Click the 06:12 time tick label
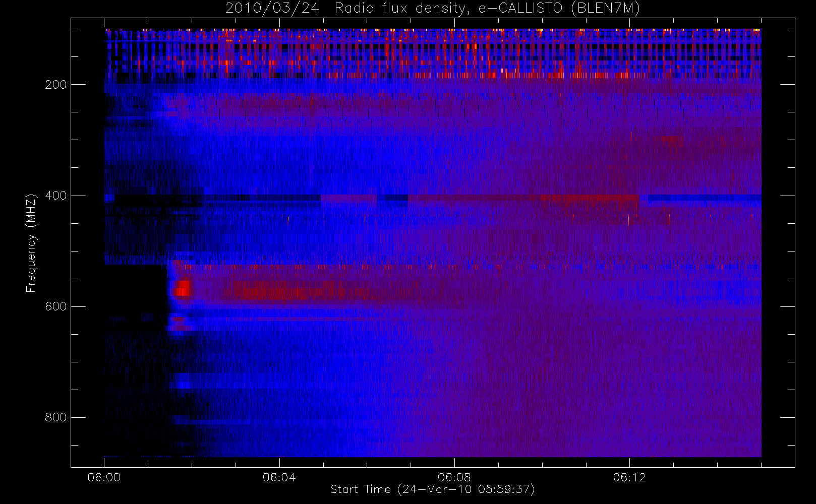 tap(629, 477)
